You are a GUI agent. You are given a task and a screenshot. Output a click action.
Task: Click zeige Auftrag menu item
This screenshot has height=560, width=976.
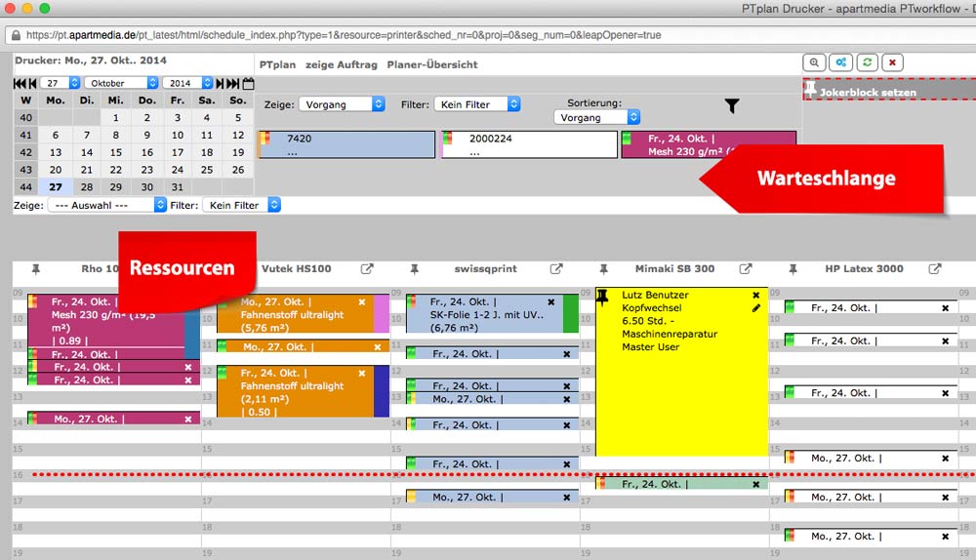click(341, 64)
